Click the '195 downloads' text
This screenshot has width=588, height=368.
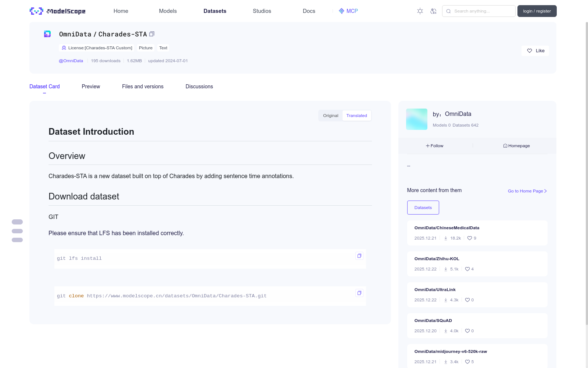[x=106, y=61]
